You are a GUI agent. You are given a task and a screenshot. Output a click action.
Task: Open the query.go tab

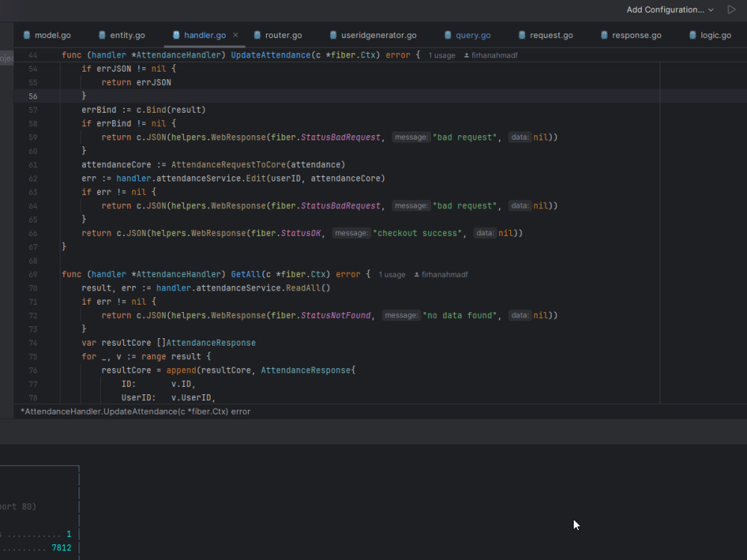[468, 35]
